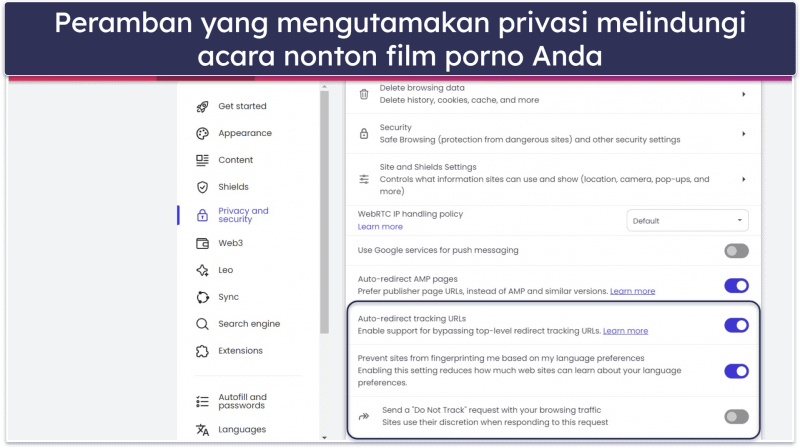Click Safe Browsing description text
This screenshot has width=800, height=448.
530,140
